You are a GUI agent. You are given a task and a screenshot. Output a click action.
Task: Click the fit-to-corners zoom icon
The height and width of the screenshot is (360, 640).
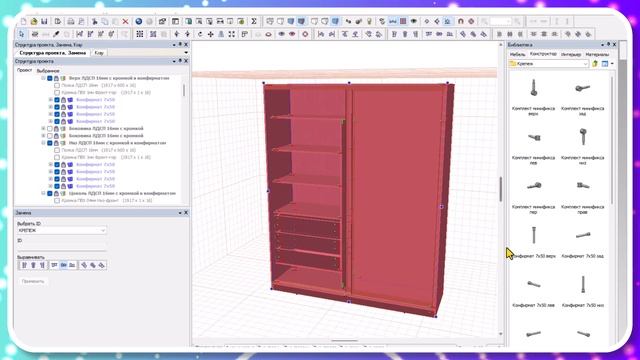[x=231, y=34]
